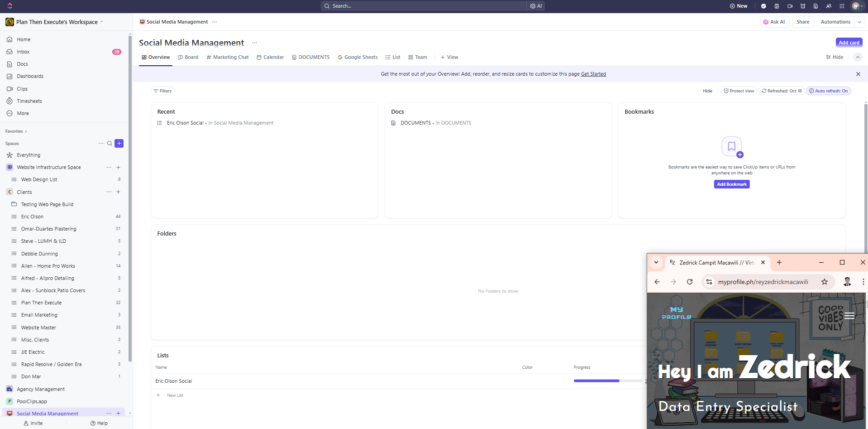The width and height of the screenshot is (868, 429).
Task: Open the New item creation menu
Action: click(739, 6)
